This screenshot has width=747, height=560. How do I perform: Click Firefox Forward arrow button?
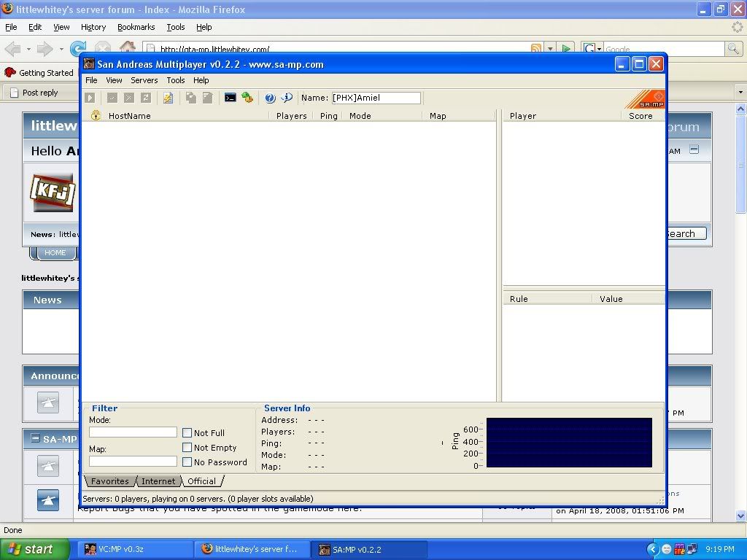pos(44,49)
